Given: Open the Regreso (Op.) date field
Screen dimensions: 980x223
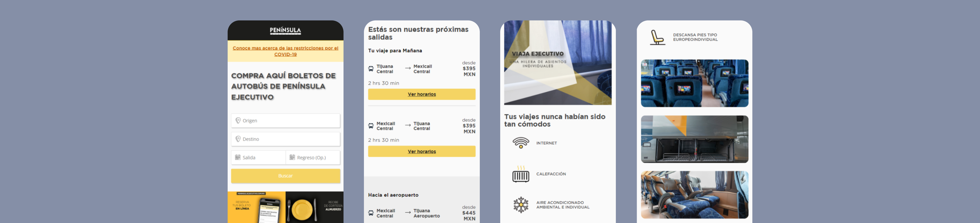Looking at the screenshot, I should pos(313,157).
